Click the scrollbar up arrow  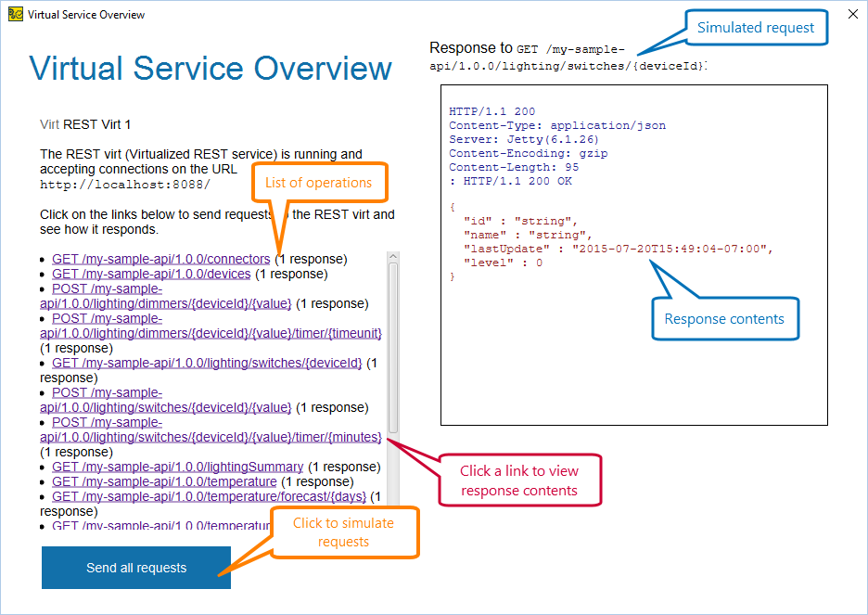393,252
